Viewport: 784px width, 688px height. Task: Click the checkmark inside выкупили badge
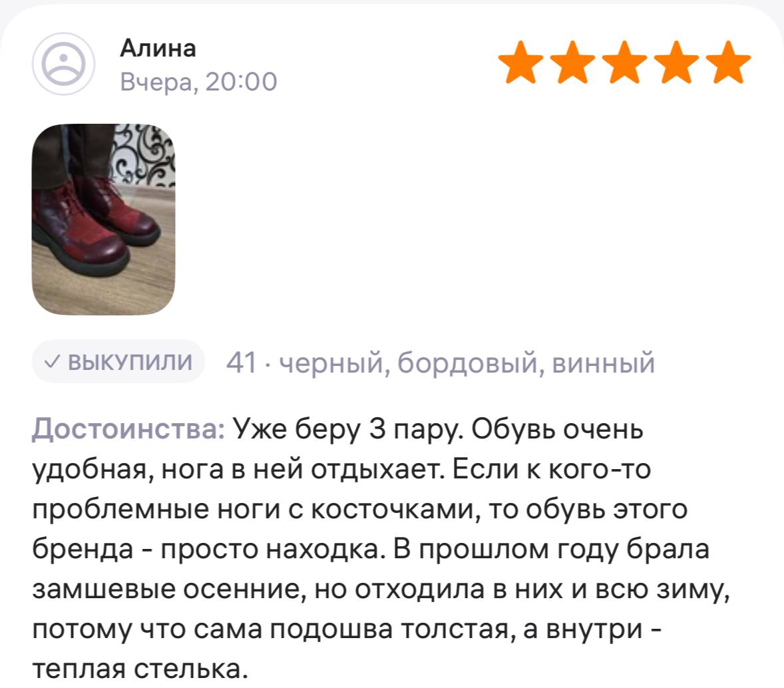coord(53,361)
